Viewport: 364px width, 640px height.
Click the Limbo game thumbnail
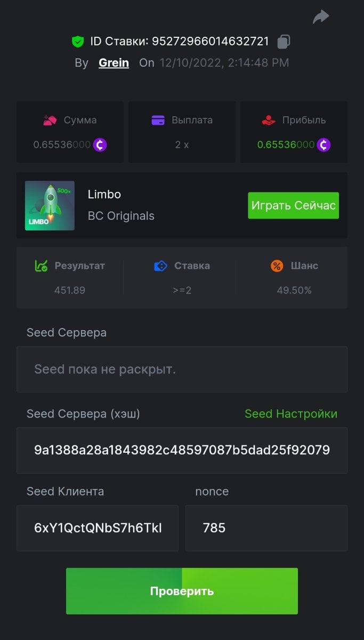[50, 205]
